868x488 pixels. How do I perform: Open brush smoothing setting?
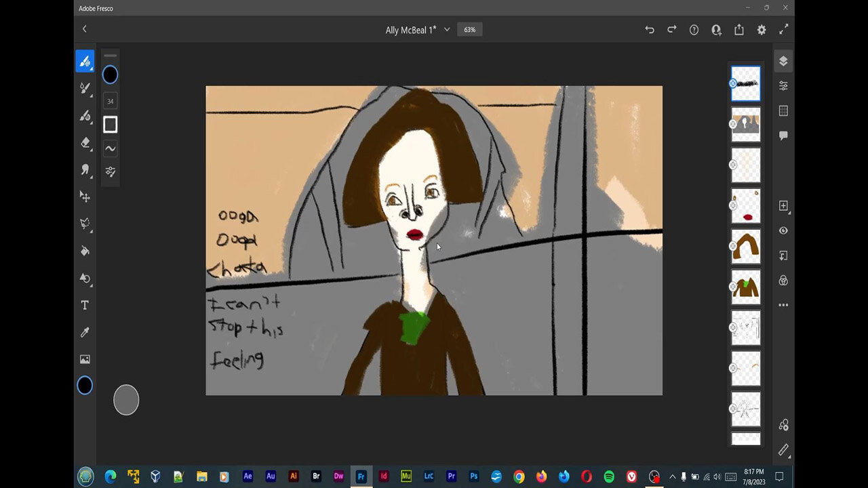tap(110, 148)
